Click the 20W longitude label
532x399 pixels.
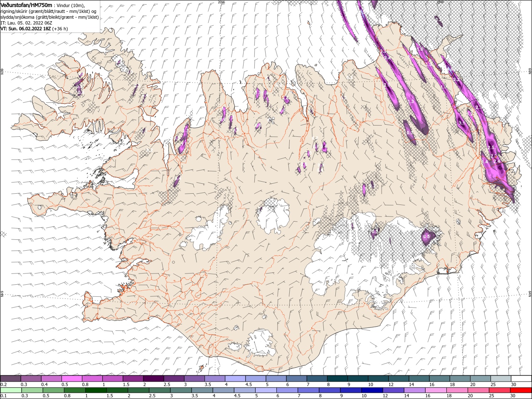(221, 2)
